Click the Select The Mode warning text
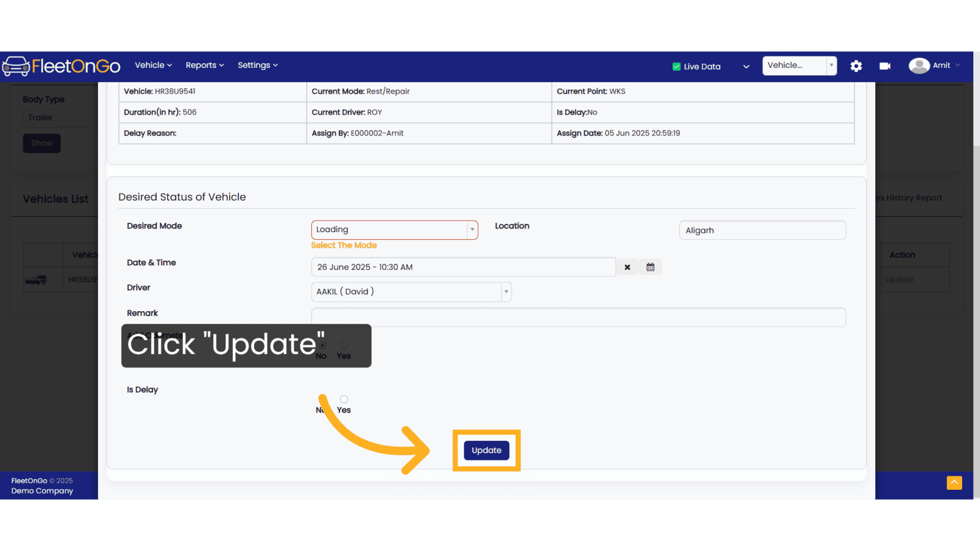This screenshot has width=980, height=551. (344, 246)
